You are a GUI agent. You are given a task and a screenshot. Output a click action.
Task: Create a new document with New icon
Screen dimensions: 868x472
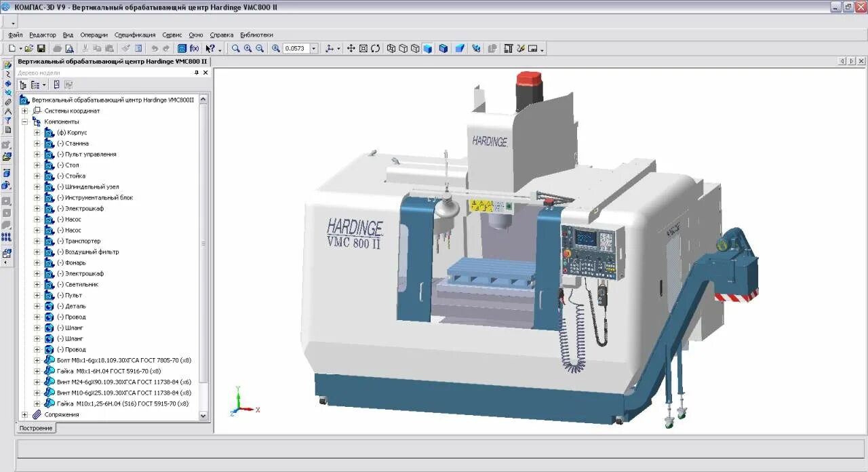point(12,48)
